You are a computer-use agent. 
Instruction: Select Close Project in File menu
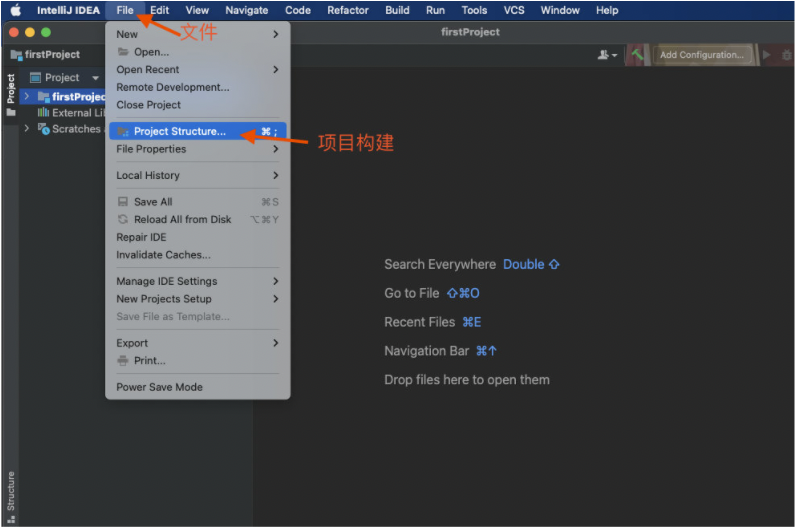(198, 105)
